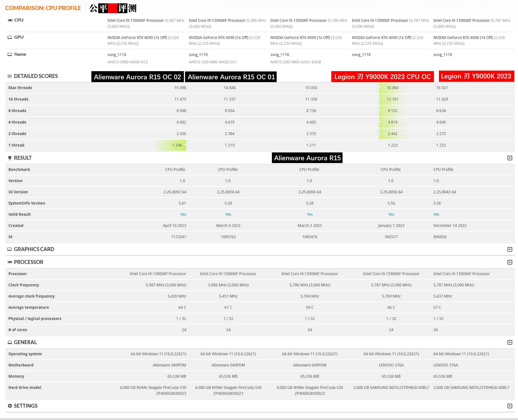The width and height of the screenshot is (518, 420).
Task: Collapse the RESULT section
Action: click(510, 158)
